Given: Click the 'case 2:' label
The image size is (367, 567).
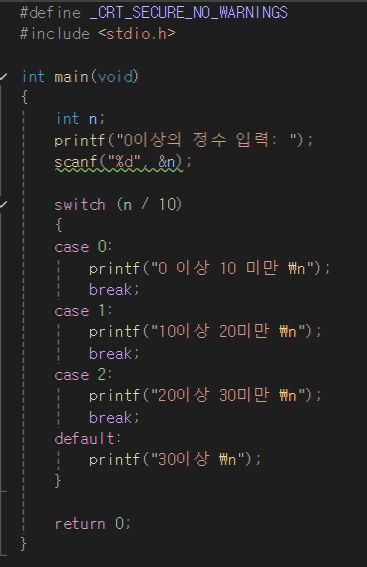Looking at the screenshot, I should tap(83, 375).
